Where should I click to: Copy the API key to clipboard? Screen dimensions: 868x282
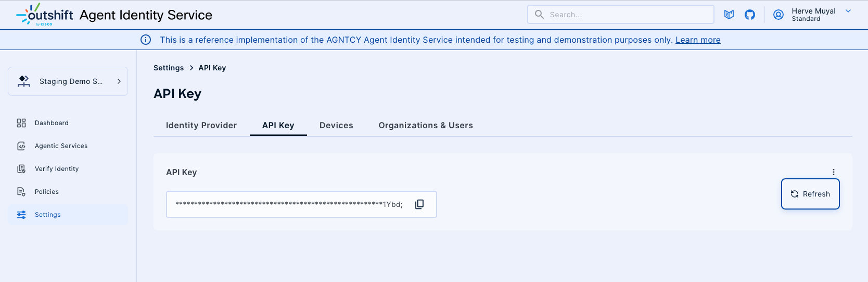tap(419, 204)
